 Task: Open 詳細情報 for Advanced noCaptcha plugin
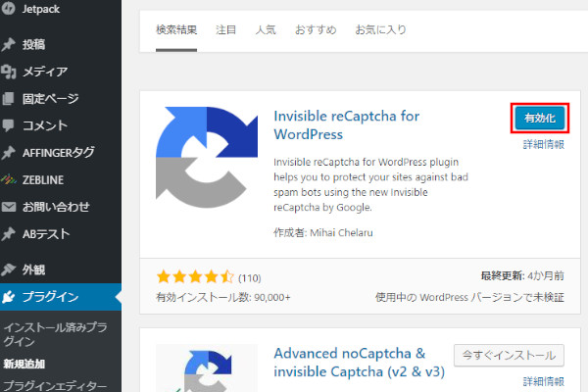point(543,382)
